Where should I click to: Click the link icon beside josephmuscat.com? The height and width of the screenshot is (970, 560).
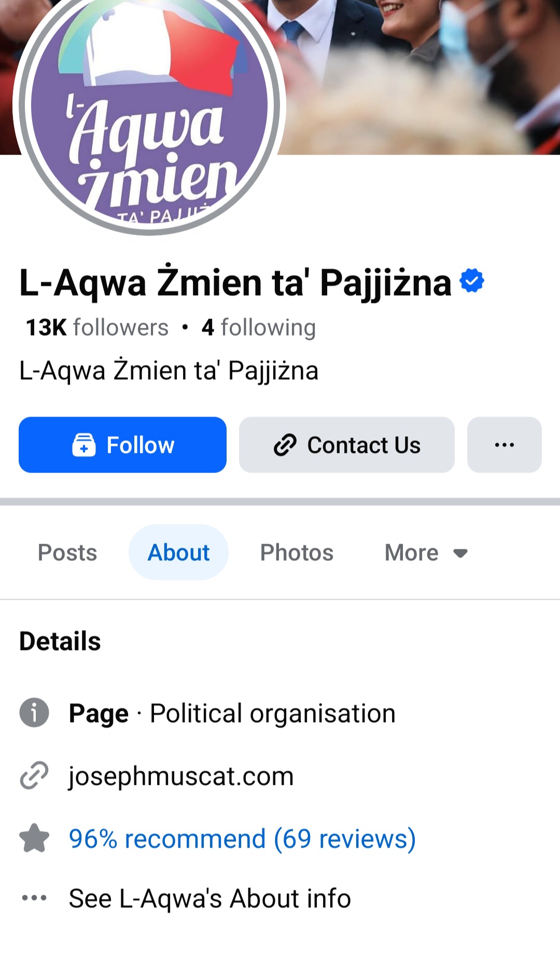[x=34, y=776]
